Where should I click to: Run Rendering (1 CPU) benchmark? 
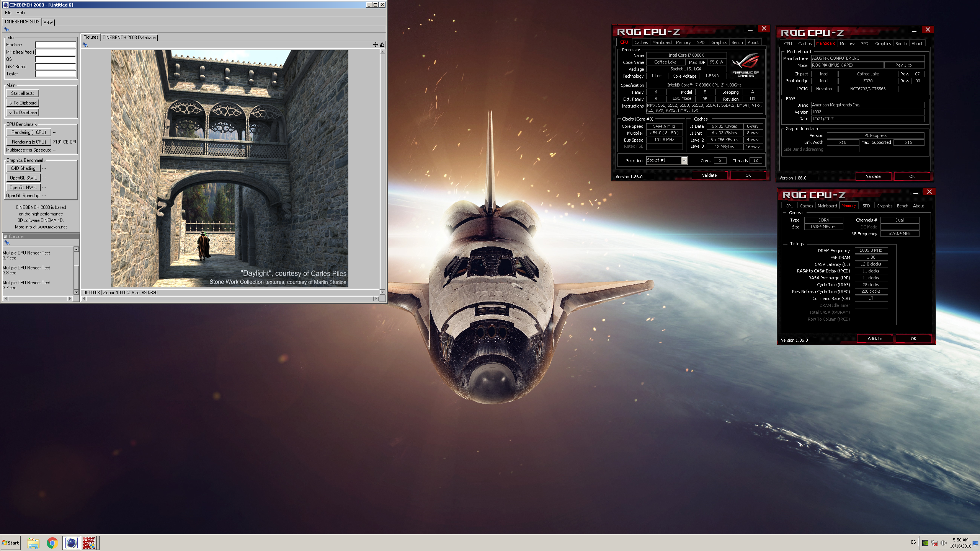29,132
